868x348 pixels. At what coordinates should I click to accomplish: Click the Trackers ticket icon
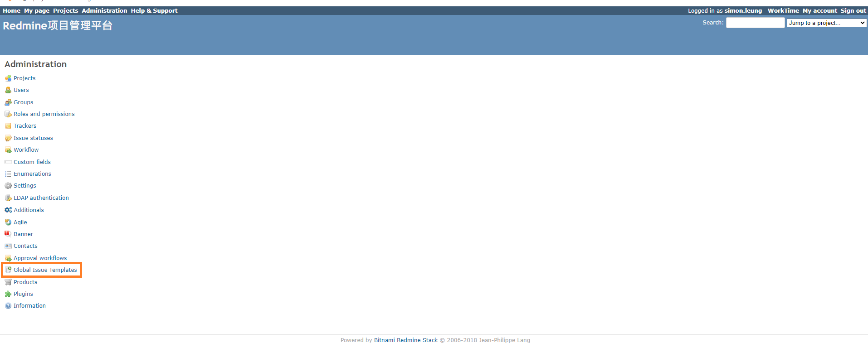coord(8,126)
